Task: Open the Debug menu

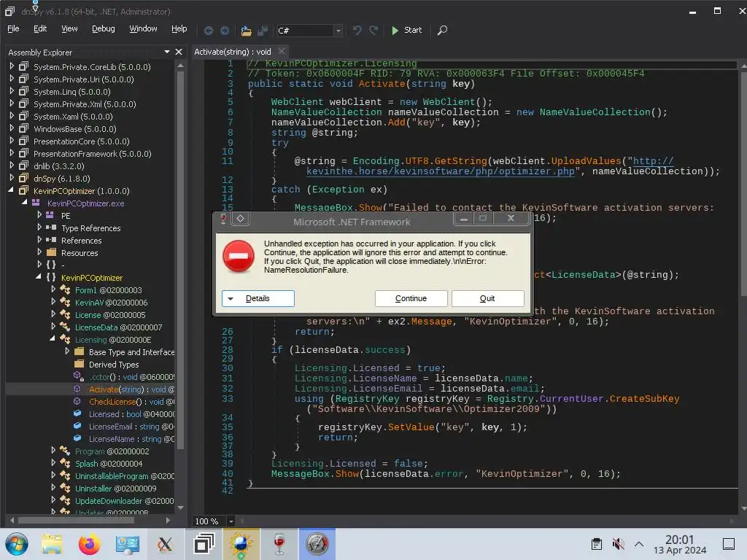Action: tap(104, 29)
